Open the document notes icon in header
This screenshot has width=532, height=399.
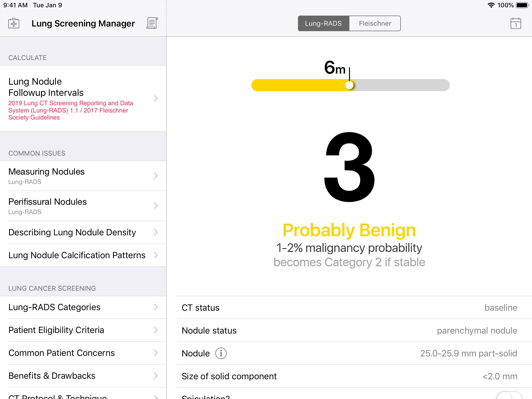coord(152,23)
